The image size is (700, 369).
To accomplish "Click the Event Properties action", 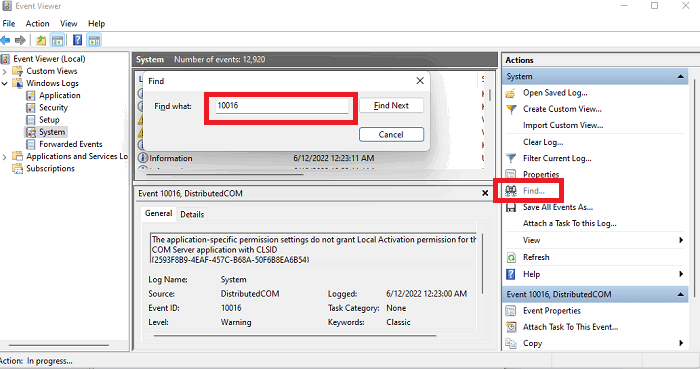I will 552,311.
